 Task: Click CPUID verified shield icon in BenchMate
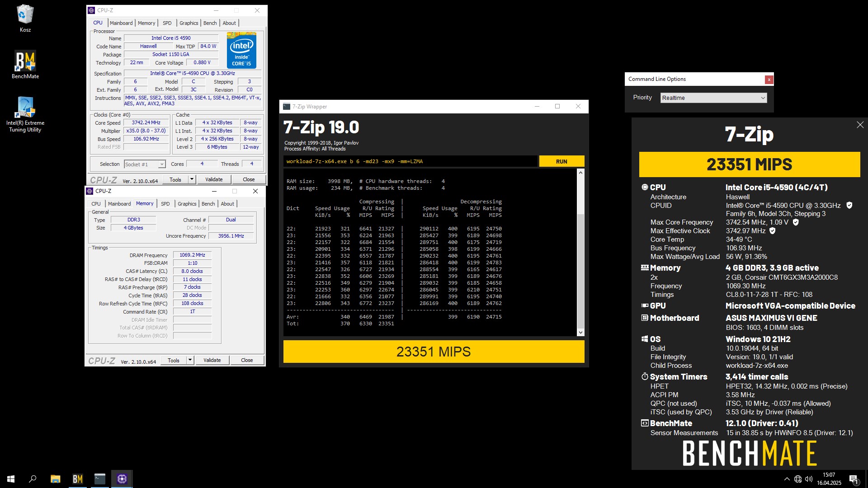pos(849,206)
